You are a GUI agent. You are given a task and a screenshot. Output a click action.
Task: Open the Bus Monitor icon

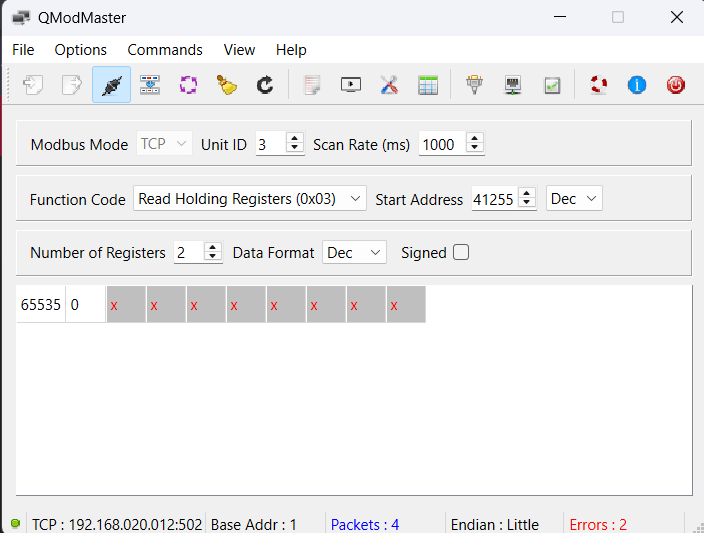tap(351, 85)
